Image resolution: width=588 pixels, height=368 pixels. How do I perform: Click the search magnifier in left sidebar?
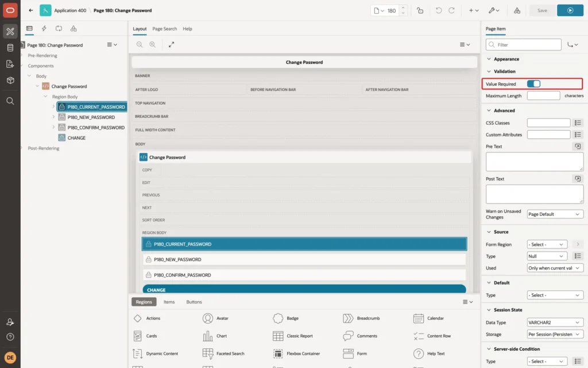pos(10,101)
